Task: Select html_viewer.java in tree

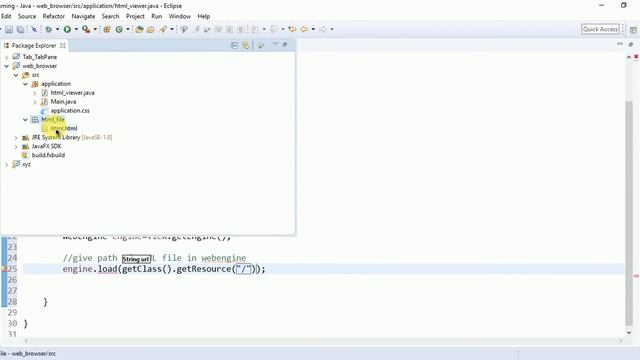Action: coord(72,93)
